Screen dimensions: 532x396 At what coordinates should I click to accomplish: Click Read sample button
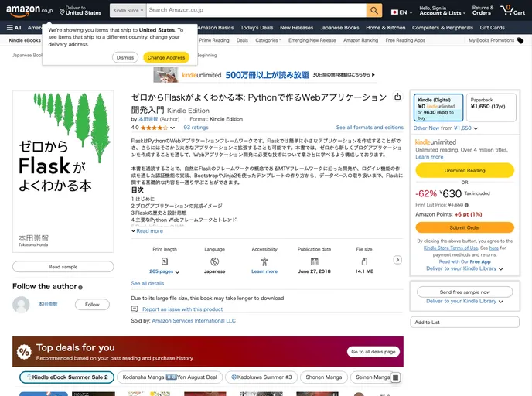click(x=63, y=267)
